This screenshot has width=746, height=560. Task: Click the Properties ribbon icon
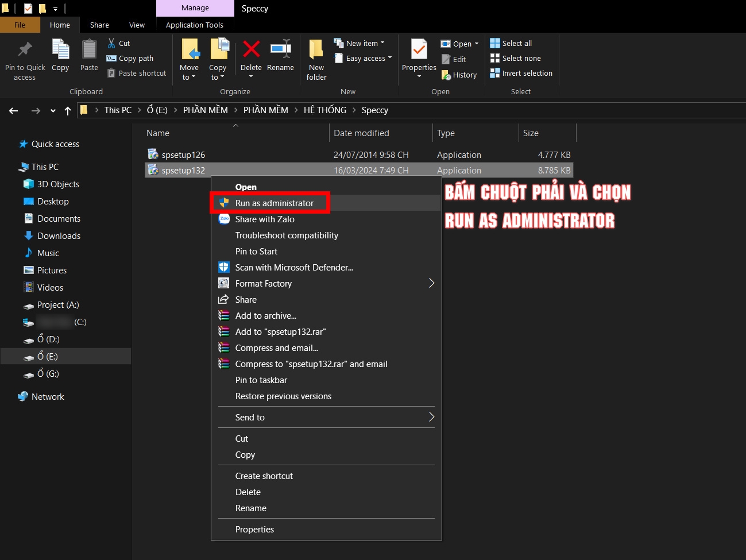point(419,49)
